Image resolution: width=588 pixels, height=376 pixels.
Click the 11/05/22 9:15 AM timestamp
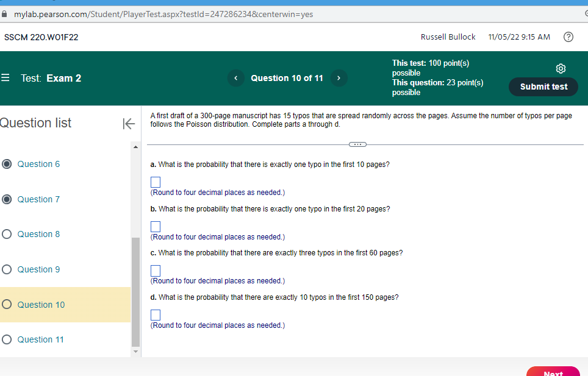pyautogui.click(x=519, y=37)
